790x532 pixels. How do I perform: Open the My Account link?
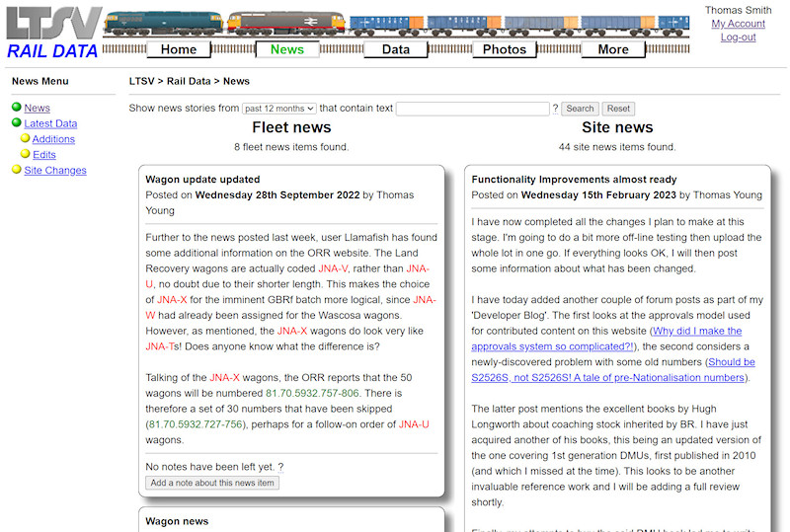click(738, 24)
